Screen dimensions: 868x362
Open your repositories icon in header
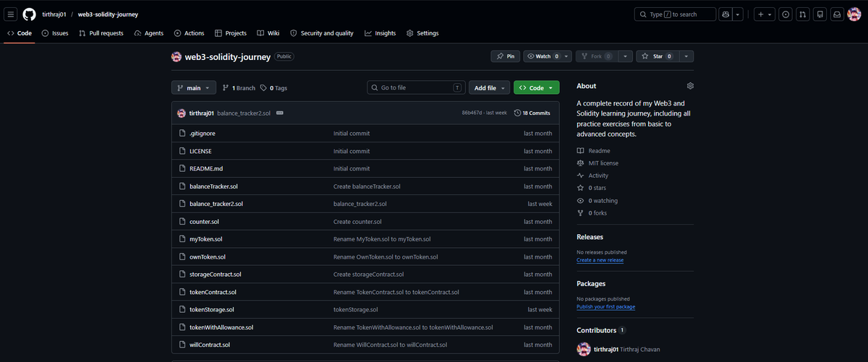(820, 14)
